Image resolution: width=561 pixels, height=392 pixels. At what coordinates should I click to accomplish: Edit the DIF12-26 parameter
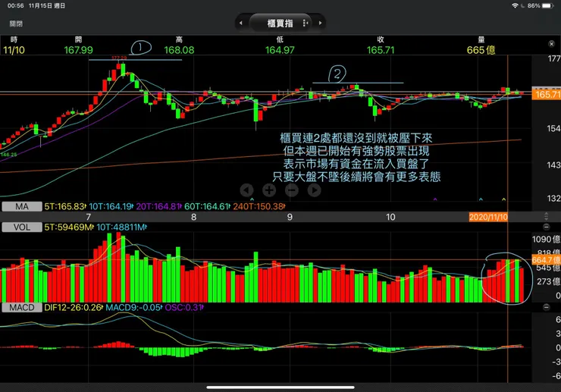click(74, 308)
